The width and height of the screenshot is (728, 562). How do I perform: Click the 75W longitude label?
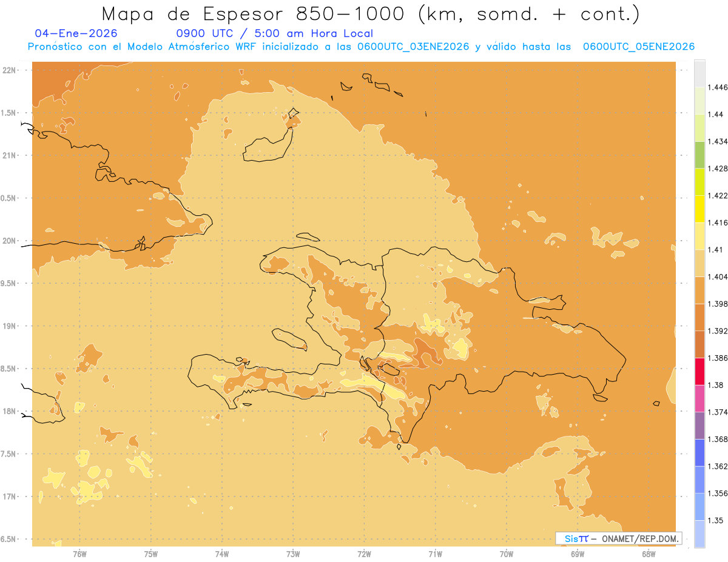tap(151, 554)
